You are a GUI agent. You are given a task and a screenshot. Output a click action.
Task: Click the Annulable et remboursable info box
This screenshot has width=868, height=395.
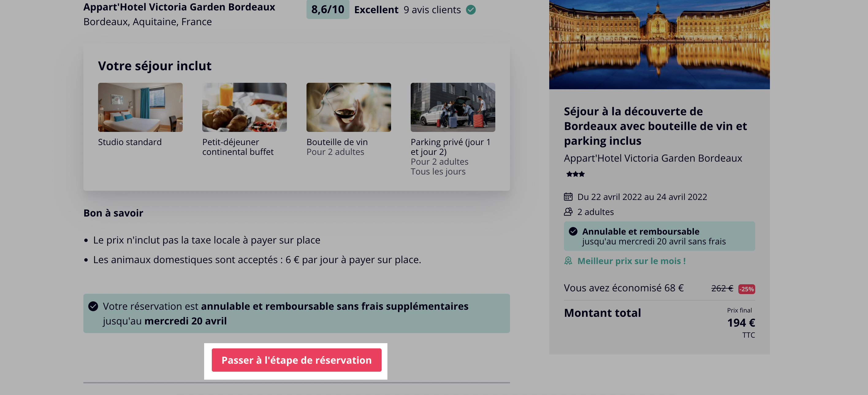point(659,236)
